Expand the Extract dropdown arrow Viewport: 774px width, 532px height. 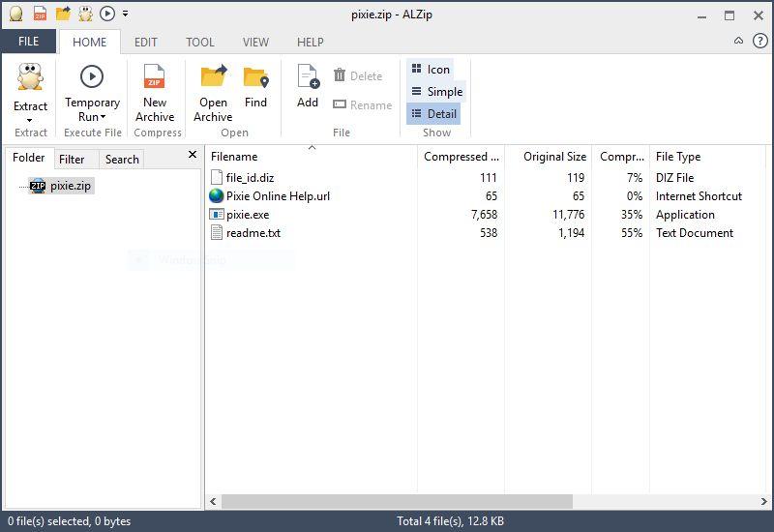click(x=30, y=120)
